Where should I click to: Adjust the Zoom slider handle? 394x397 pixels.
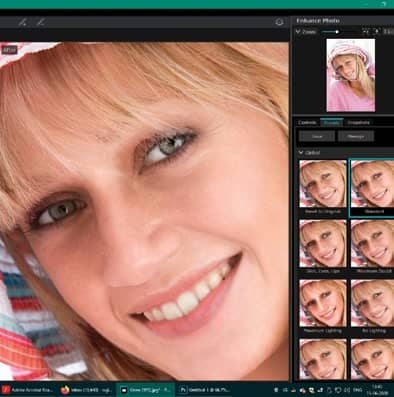click(x=337, y=32)
